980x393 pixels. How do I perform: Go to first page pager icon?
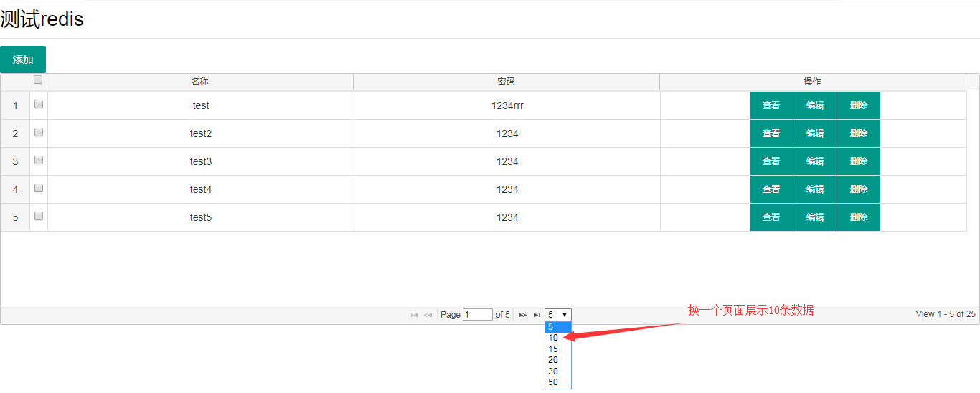point(414,315)
